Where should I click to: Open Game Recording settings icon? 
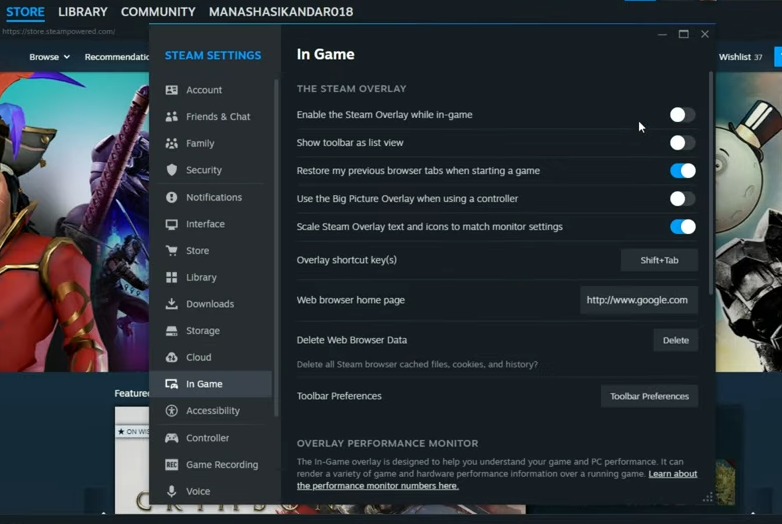[x=171, y=465]
